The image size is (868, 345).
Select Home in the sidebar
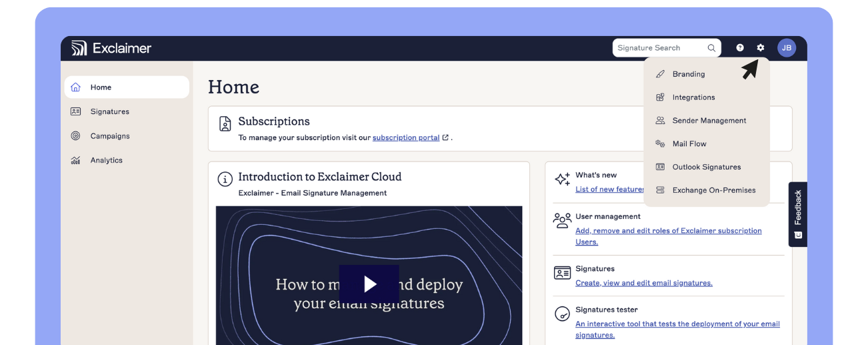pyautogui.click(x=127, y=87)
